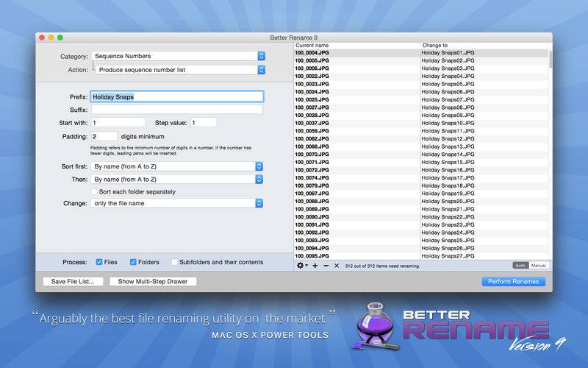Open the gear actions menu below file list
This screenshot has width=588, height=368.
302,266
